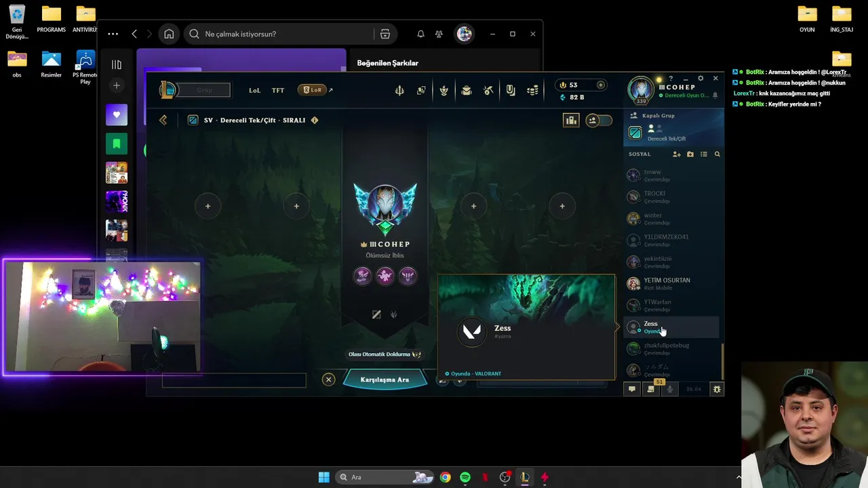Invite player via second plus slot on left
868x488 pixels.
coord(296,206)
